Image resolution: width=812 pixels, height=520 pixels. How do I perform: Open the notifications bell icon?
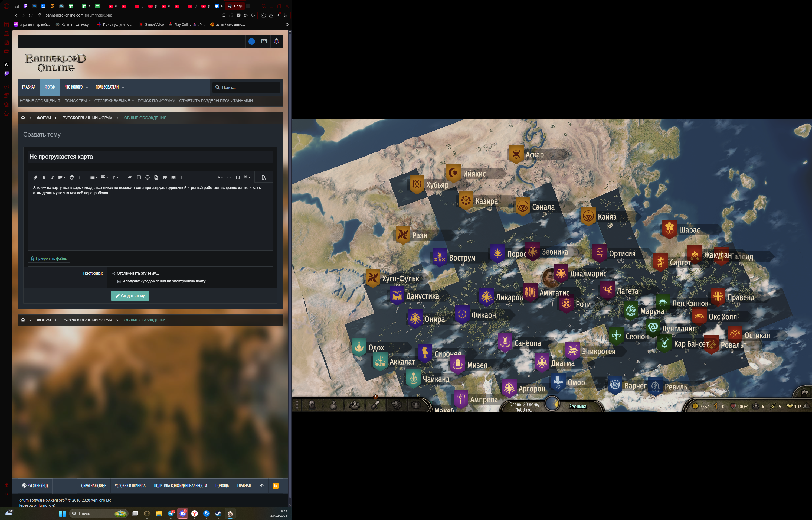pyautogui.click(x=276, y=41)
